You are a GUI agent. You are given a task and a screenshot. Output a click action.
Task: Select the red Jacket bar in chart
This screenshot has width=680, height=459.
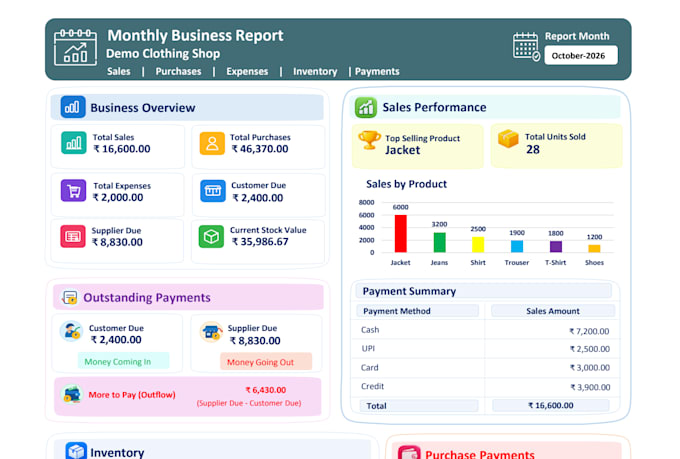click(400, 233)
